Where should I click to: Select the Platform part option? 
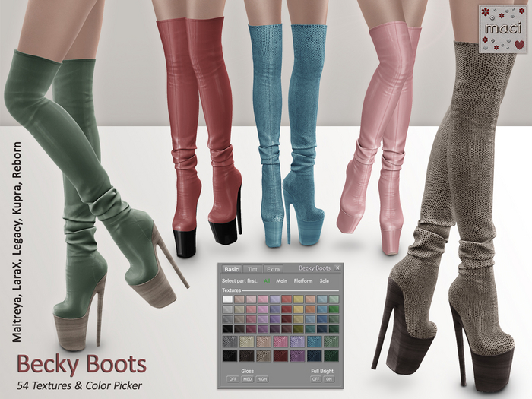pyautogui.click(x=303, y=281)
